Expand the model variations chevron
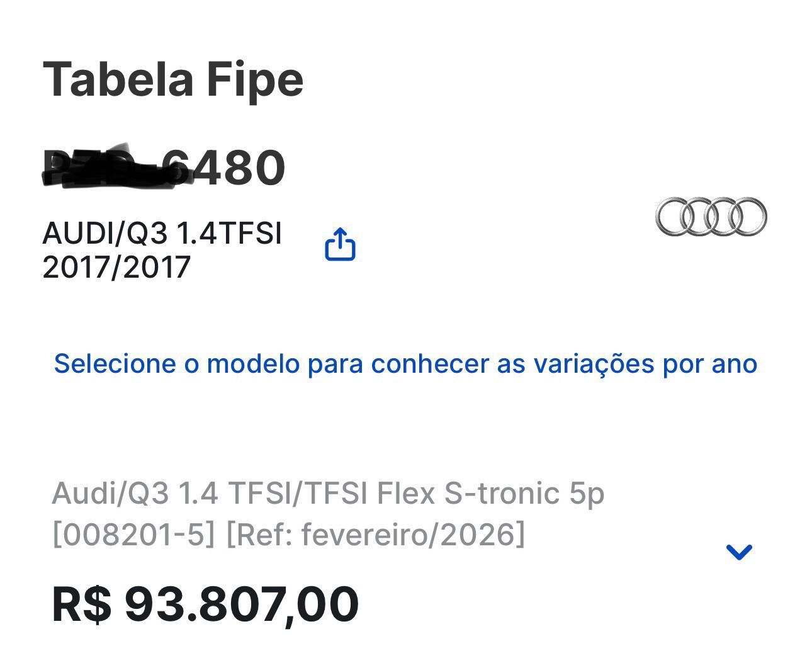 (x=739, y=552)
